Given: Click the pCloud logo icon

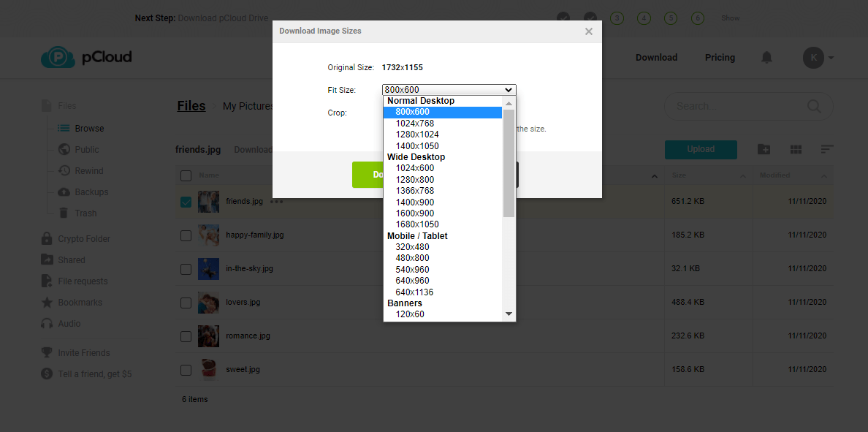Looking at the screenshot, I should click(58, 57).
